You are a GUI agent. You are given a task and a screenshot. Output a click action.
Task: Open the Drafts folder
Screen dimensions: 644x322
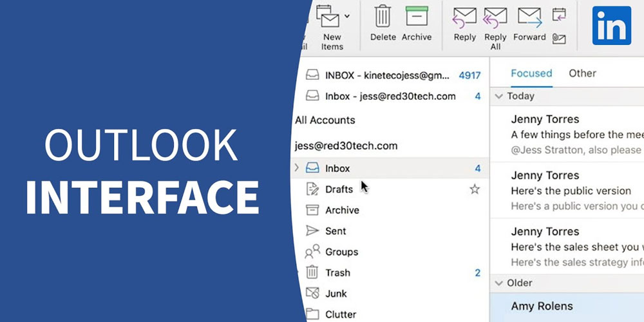point(390,189)
